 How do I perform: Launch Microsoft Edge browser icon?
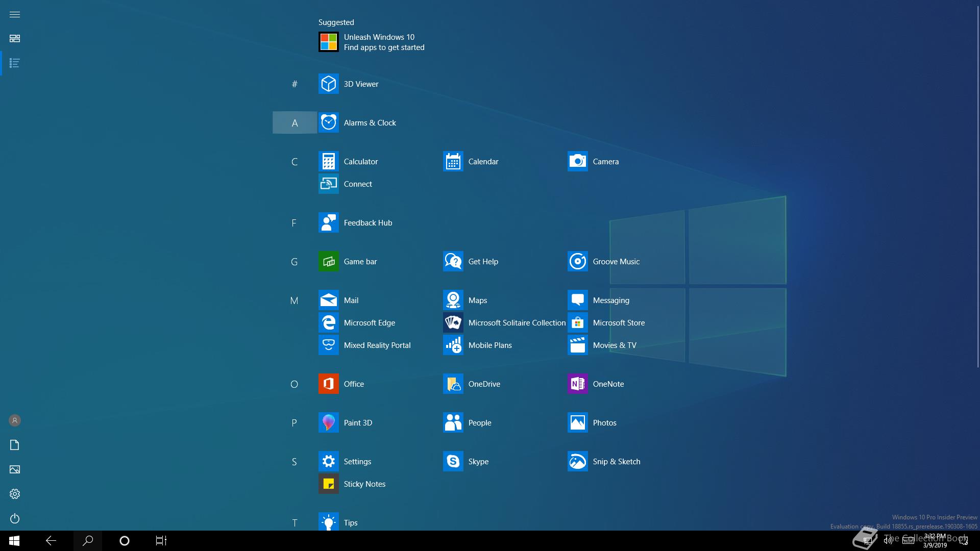(328, 322)
